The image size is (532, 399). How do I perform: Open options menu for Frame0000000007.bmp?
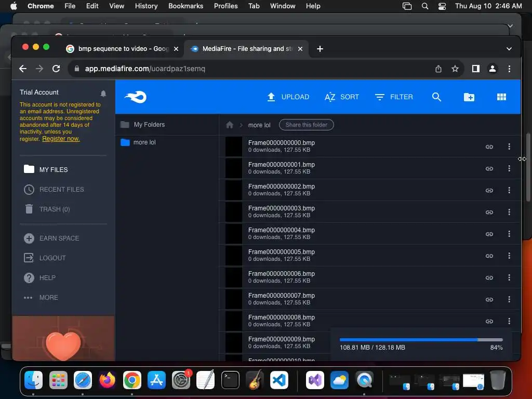tap(509, 299)
